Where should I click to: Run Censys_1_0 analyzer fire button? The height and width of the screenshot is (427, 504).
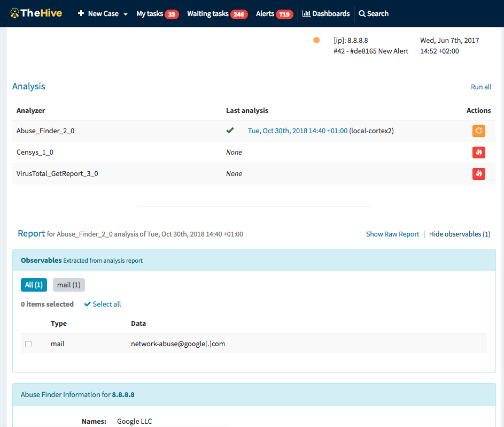coord(478,152)
